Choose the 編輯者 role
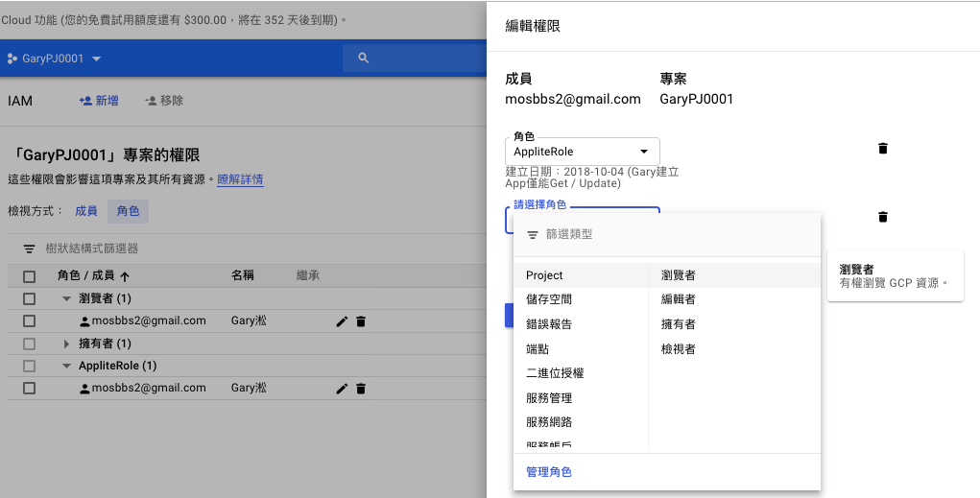This screenshot has width=980, height=498. click(734, 299)
